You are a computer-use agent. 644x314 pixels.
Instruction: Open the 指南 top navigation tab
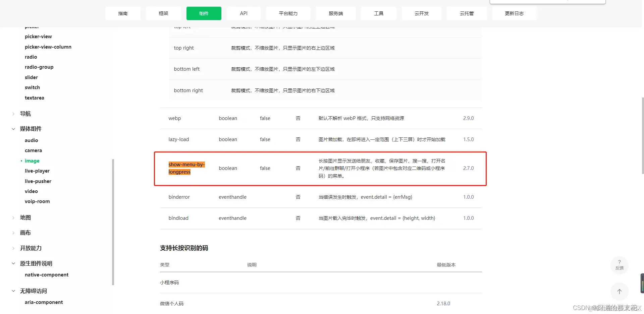(123, 13)
